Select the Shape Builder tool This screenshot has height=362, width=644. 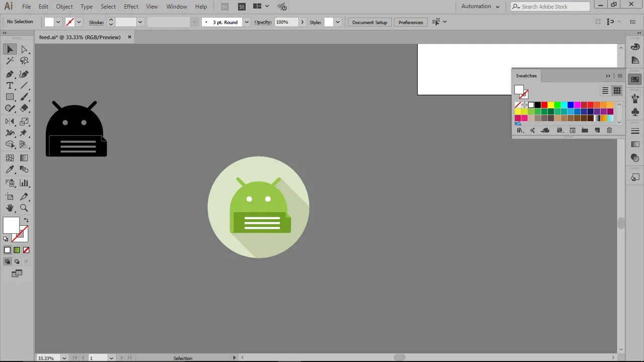tap(10, 145)
